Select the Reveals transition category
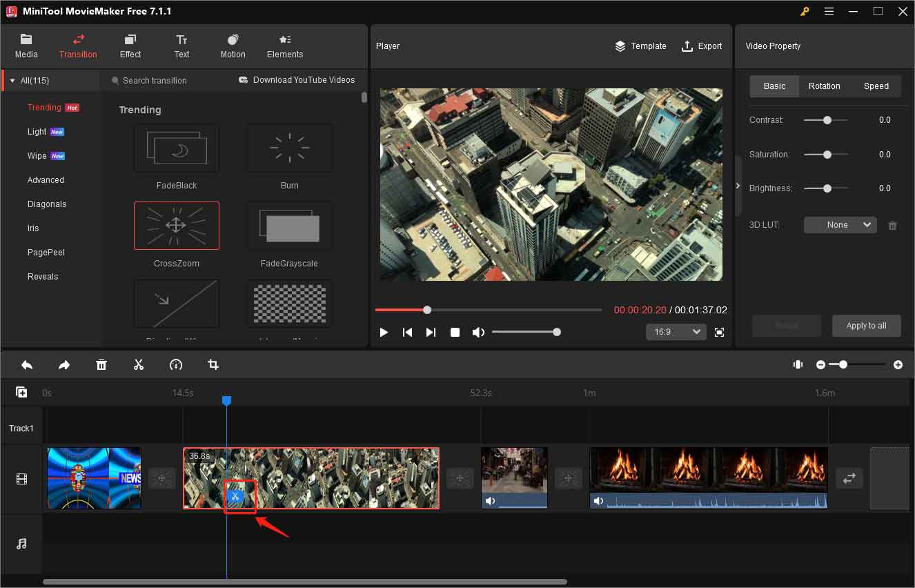The width and height of the screenshot is (915, 588). coord(43,277)
